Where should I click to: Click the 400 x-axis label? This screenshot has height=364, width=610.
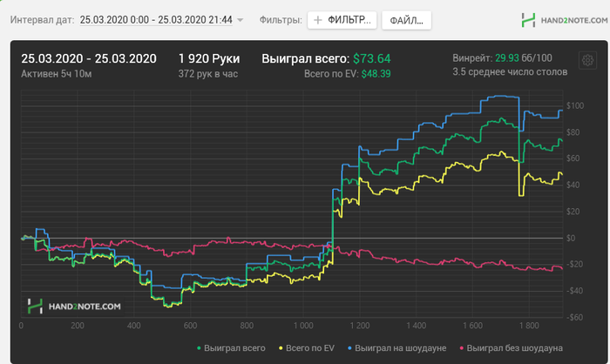pos(133,326)
